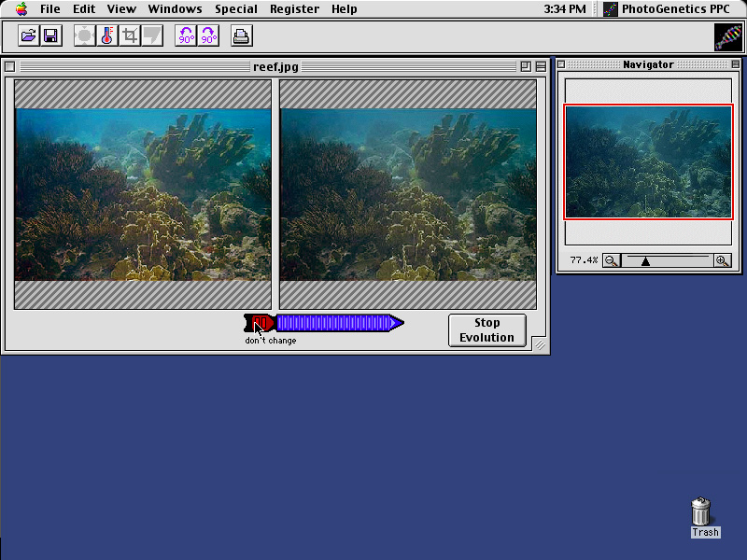Image resolution: width=747 pixels, height=560 pixels.
Task: Open the Special menu
Action: click(x=235, y=9)
